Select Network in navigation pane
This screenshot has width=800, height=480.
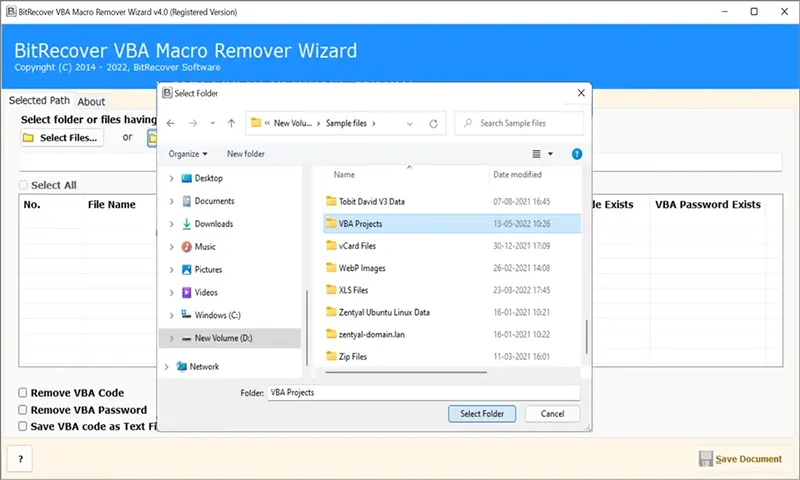pyautogui.click(x=197, y=367)
